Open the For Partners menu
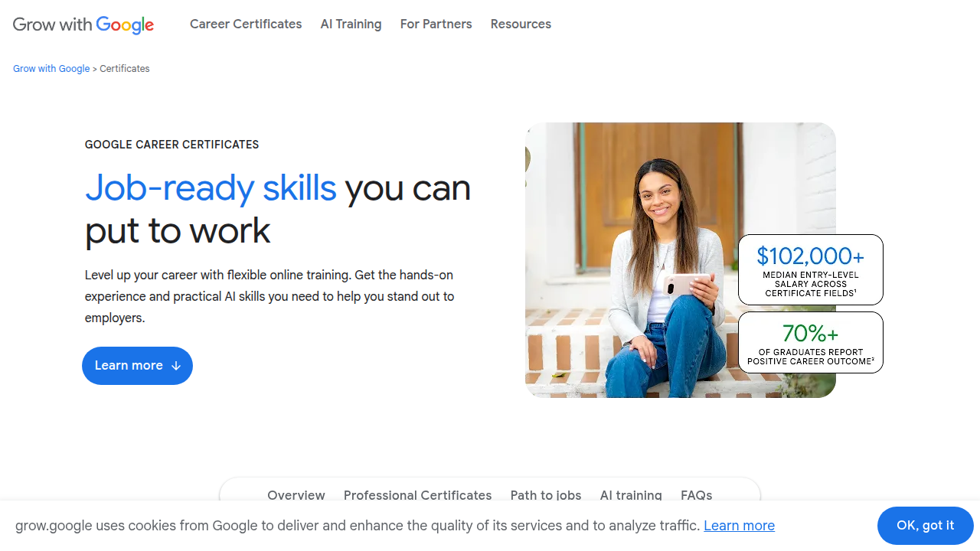980x551 pixels. click(436, 24)
